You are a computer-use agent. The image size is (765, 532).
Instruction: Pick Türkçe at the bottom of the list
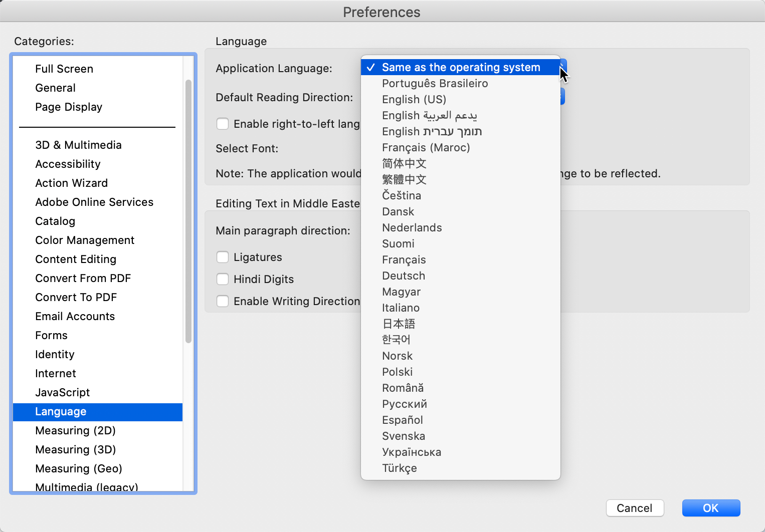pos(400,468)
